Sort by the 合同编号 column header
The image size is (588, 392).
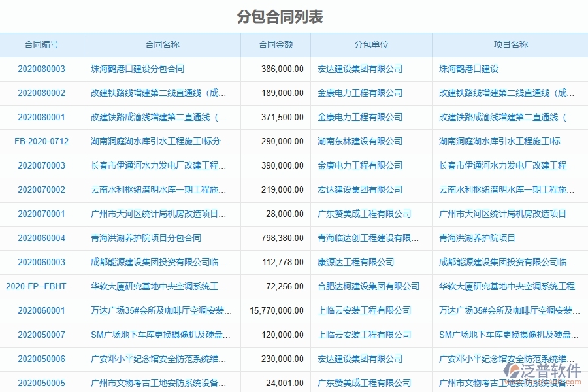tap(42, 44)
